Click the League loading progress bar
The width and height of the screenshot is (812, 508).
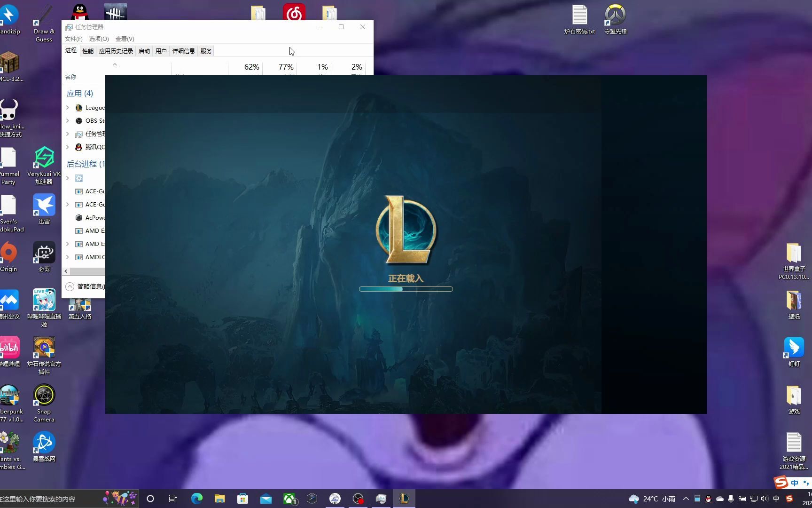click(406, 289)
